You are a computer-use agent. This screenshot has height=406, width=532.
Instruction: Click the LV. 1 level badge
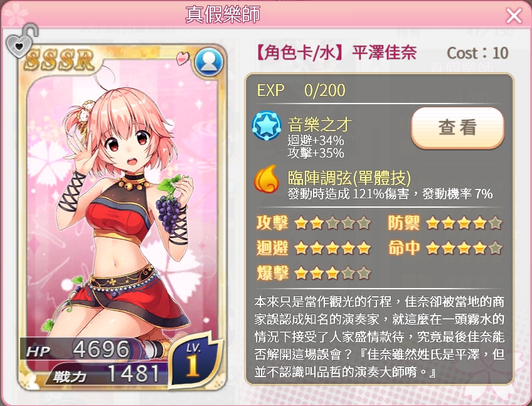pyautogui.click(x=195, y=361)
